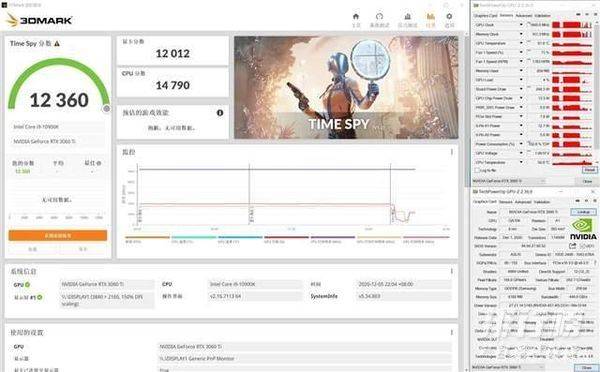Open the GPU selector dropdown in Sensors window

pyautogui.click(x=509, y=181)
